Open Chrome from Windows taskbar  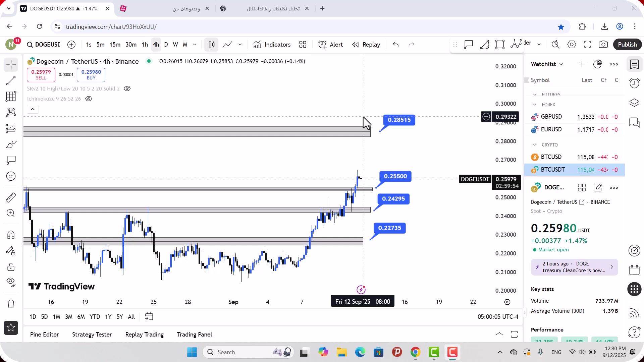click(x=416, y=352)
